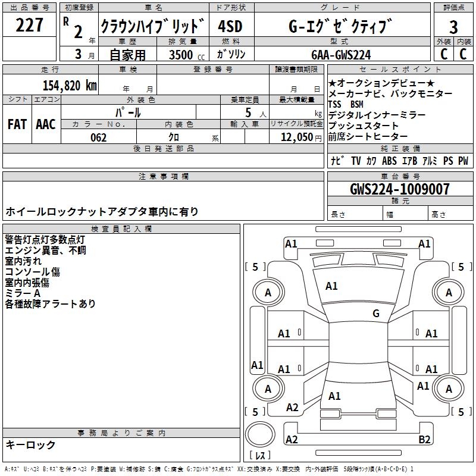This screenshot has height=476, width=476.
Task: Click the G mark on the windshield
Action: 376,313
